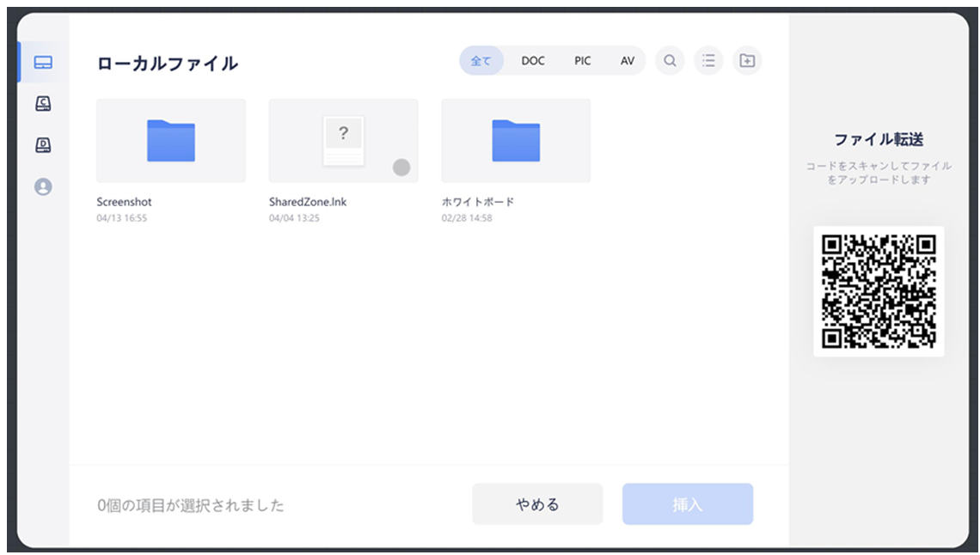Click the ファイル転送 heading
980x555 pixels.
pyautogui.click(x=879, y=139)
